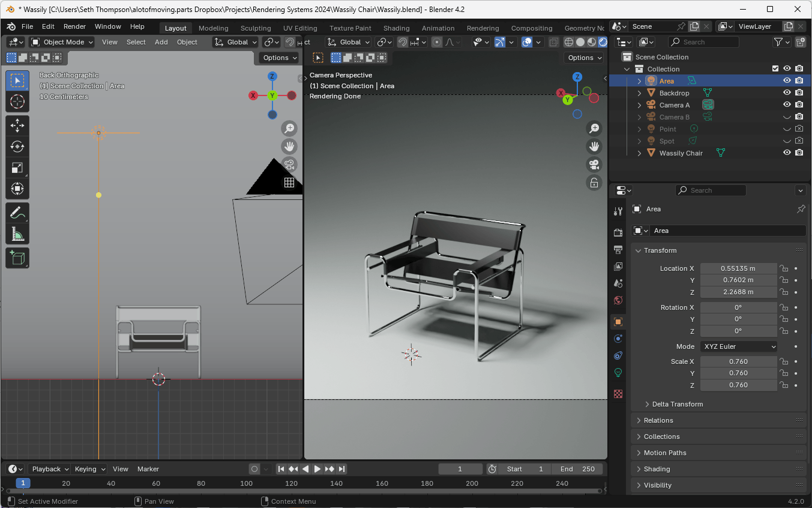Open the Object Mode dropdown

click(62, 42)
